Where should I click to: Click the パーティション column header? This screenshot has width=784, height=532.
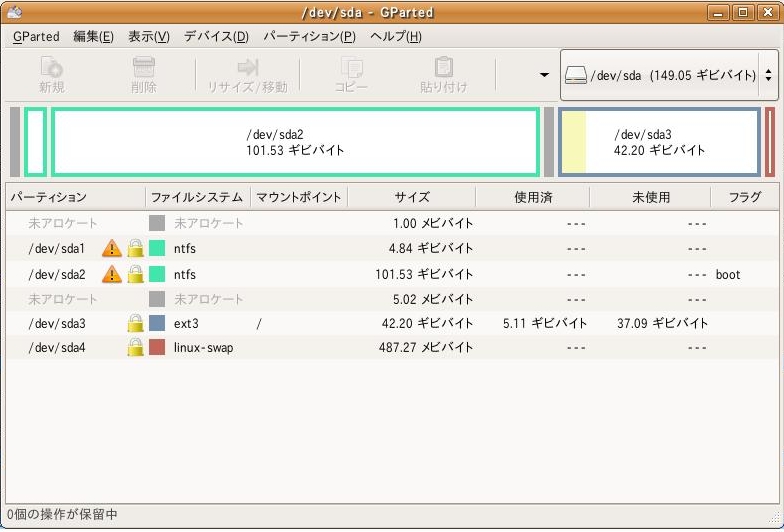pyautogui.click(x=76, y=197)
